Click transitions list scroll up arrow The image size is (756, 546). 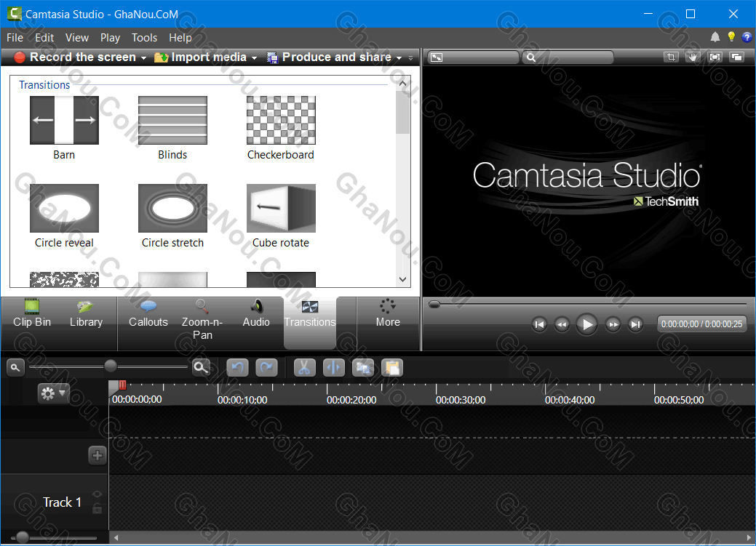point(402,84)
